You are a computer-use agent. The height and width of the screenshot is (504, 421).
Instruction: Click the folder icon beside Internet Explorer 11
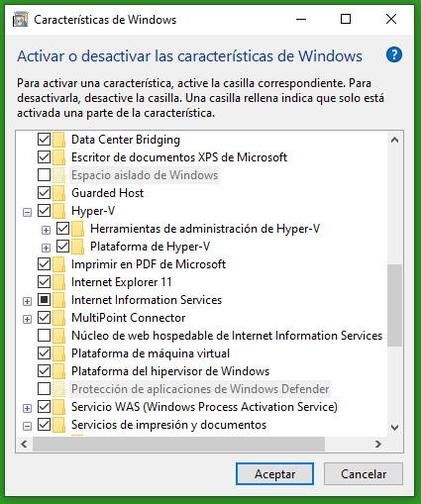[x=59, y=282]
